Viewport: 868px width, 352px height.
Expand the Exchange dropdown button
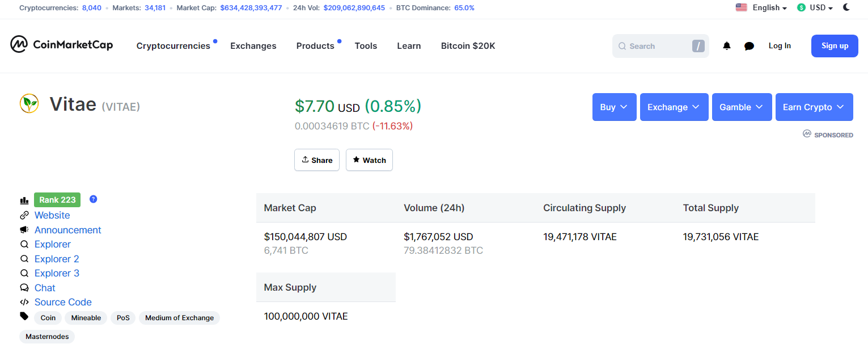674,107
